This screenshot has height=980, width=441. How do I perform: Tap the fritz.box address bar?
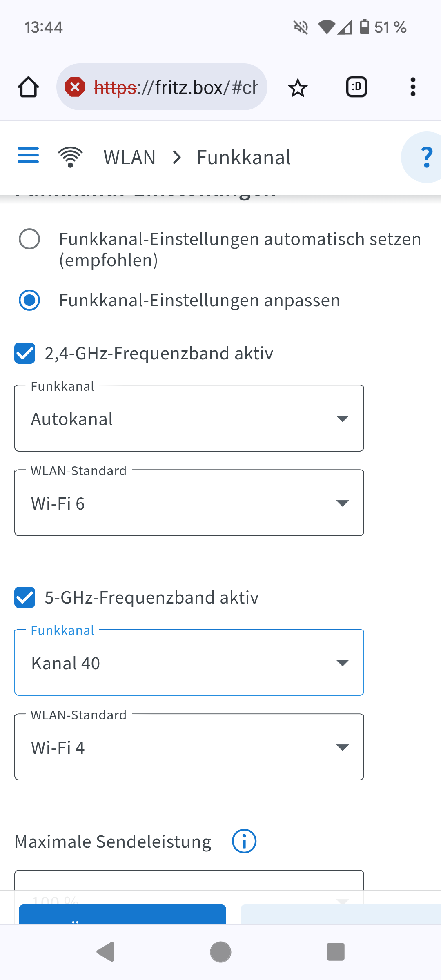coord(176,87)
